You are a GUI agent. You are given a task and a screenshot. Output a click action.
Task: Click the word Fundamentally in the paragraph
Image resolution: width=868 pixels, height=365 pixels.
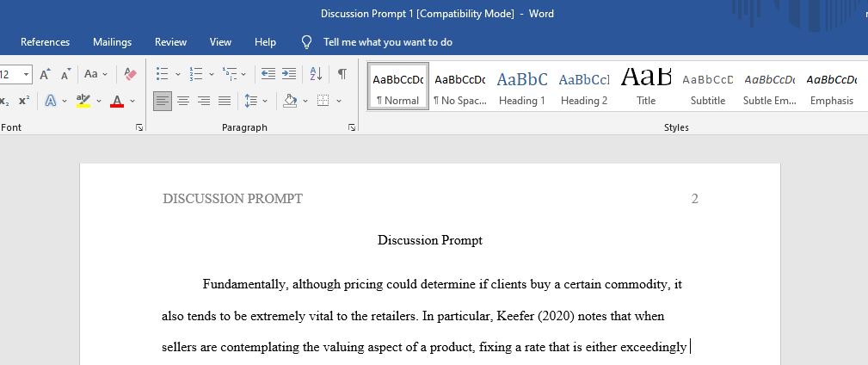coord(245,285)
